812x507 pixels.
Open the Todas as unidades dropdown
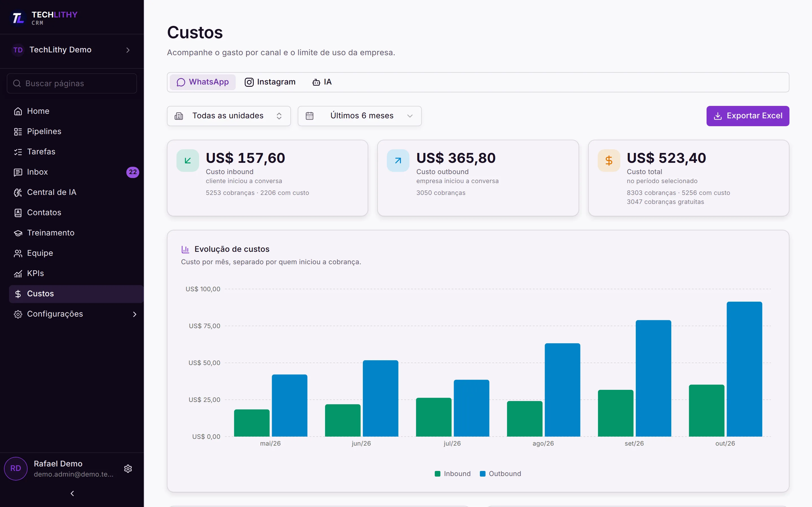click(x=229, y=116)
